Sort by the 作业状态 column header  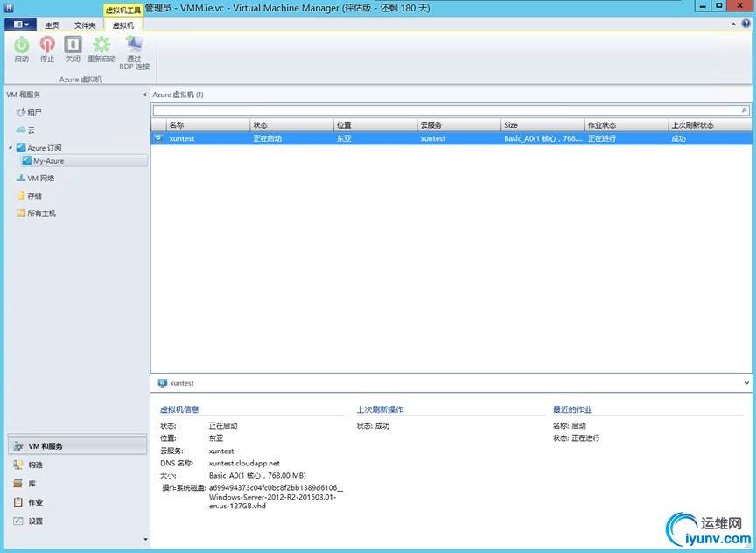click(626, 125)
